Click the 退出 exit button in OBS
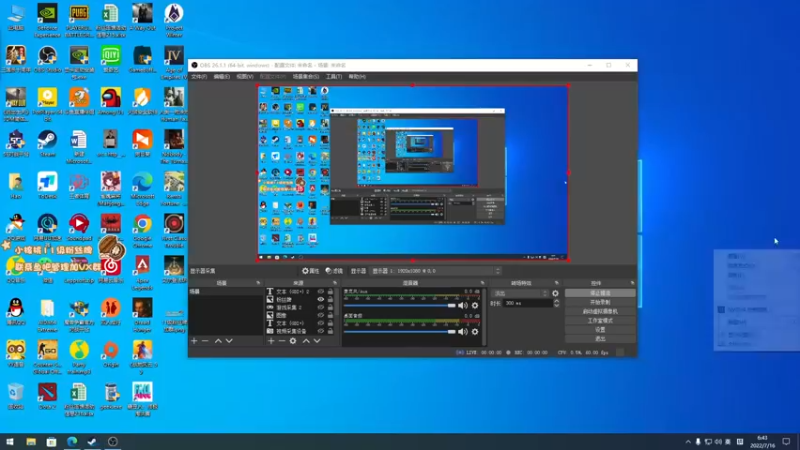The image size is (800, 450). (x=600, y=339)
